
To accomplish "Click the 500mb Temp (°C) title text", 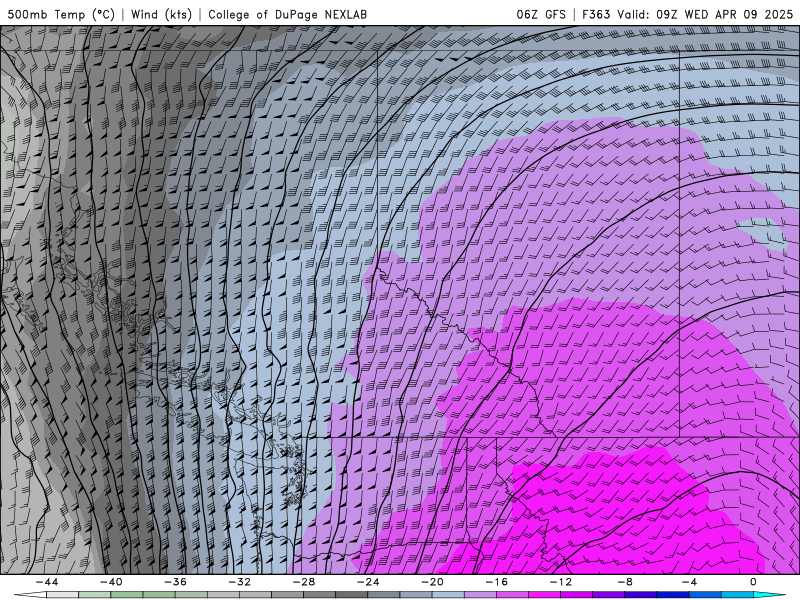I will [x=61, y=14].
